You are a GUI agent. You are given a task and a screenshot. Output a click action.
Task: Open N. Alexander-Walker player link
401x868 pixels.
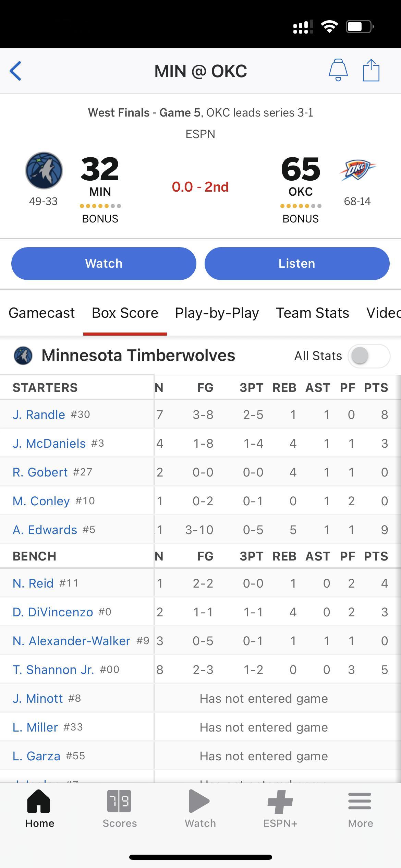71,641
